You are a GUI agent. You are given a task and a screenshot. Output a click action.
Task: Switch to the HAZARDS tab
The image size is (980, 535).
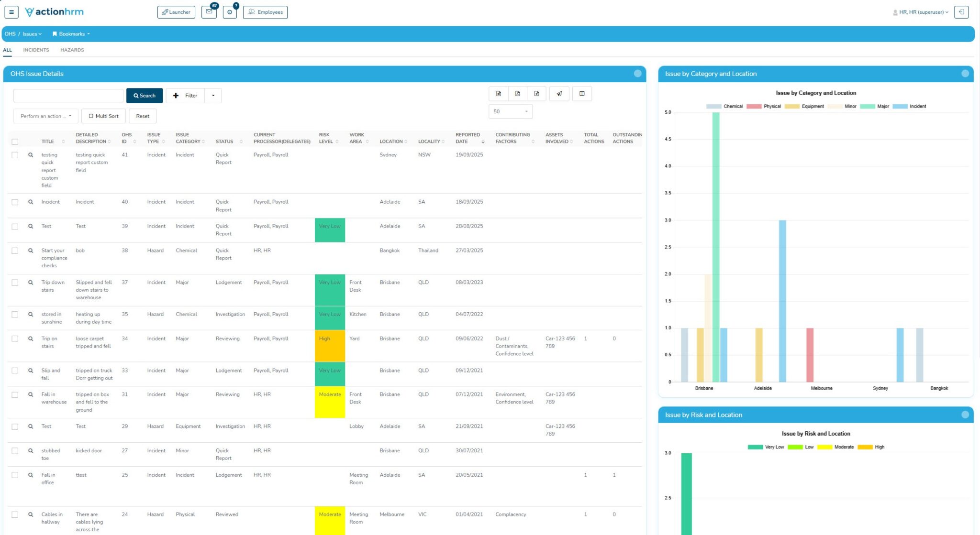point(72,50)
